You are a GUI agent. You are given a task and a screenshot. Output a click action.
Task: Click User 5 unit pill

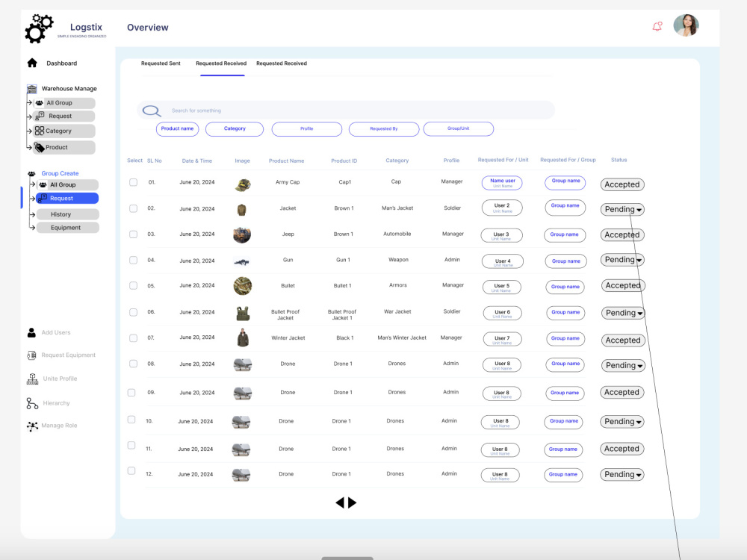click(501, 287)
